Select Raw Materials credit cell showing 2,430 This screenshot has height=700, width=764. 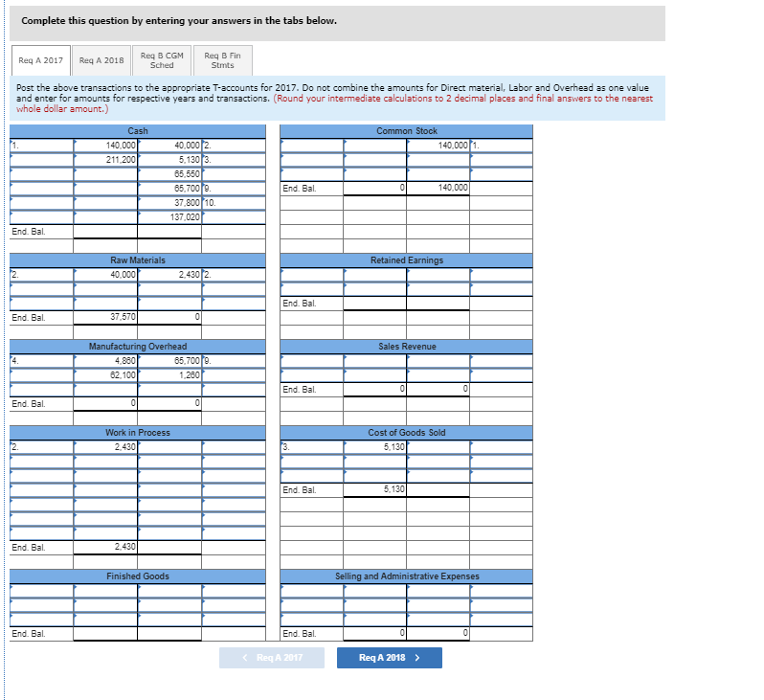point(169,275)
